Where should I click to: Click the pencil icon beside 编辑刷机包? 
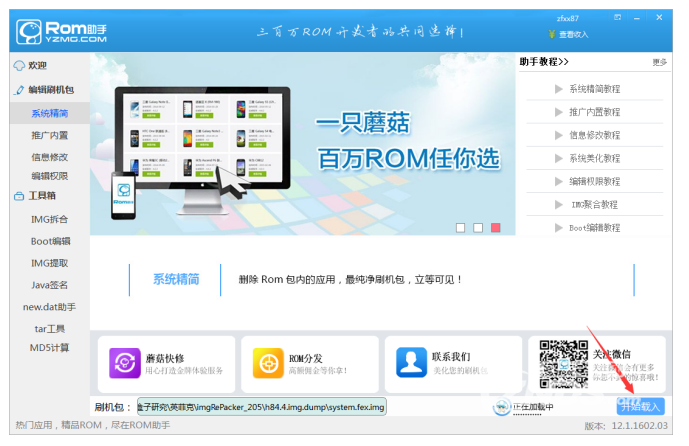19,90
